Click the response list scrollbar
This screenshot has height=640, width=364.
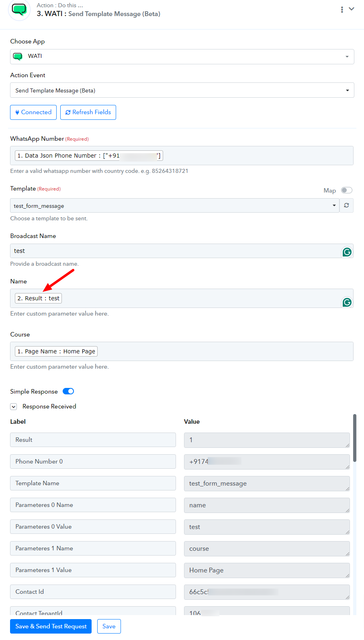point(355,438)
